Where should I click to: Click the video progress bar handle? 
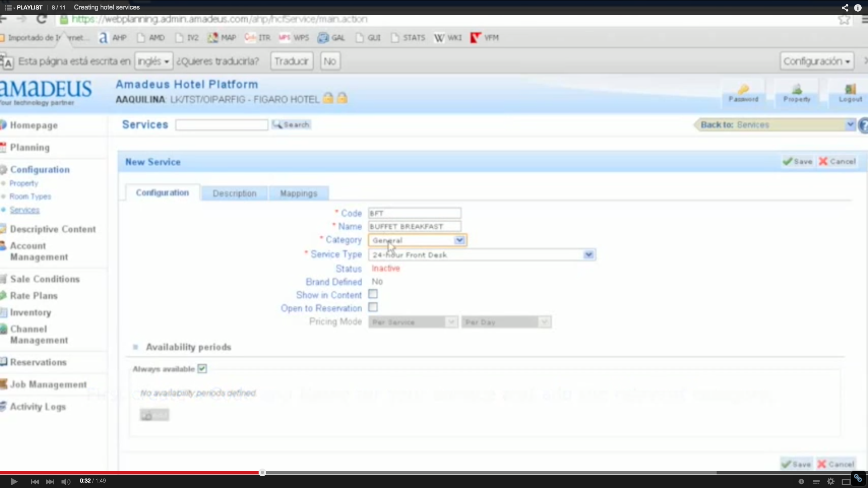tap(262, 473)
